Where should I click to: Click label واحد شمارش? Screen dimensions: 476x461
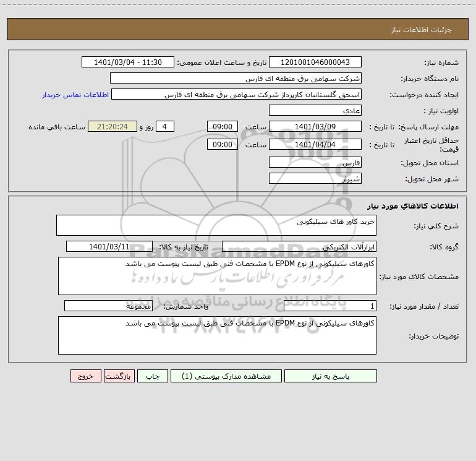186,307
